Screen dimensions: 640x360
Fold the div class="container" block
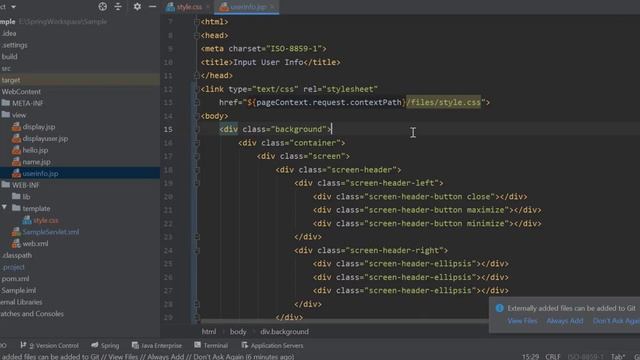tap(196, 143)
